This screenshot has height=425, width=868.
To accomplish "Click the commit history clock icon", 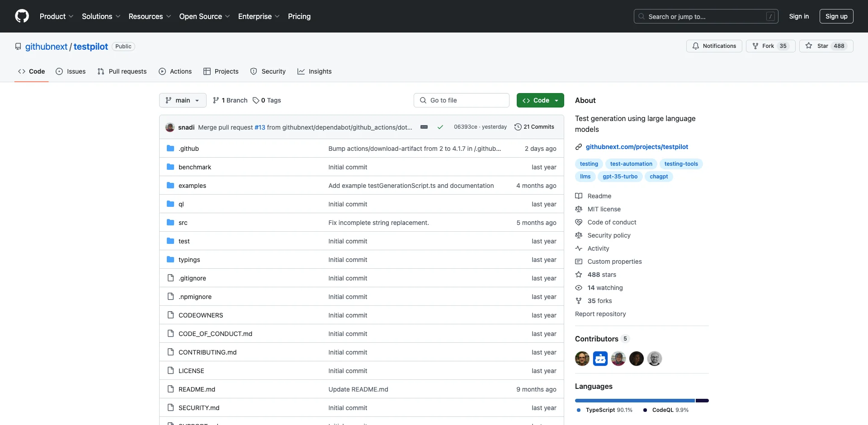I will 518,127.
